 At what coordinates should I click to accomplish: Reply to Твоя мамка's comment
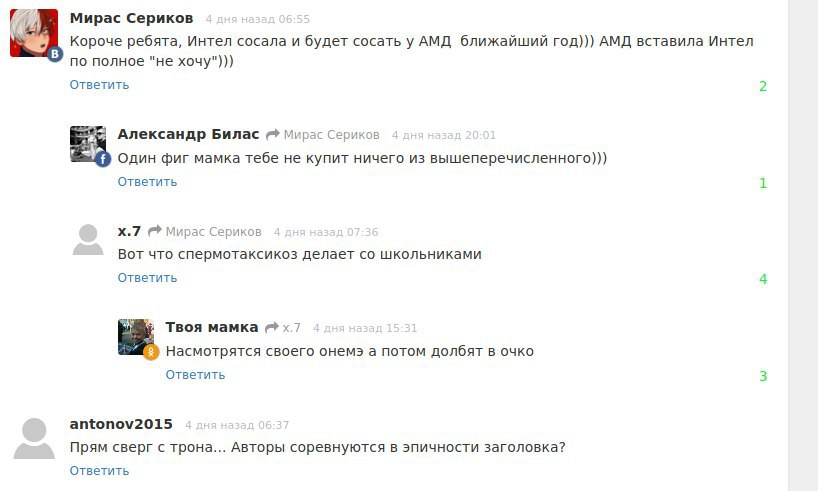(195, 375)
